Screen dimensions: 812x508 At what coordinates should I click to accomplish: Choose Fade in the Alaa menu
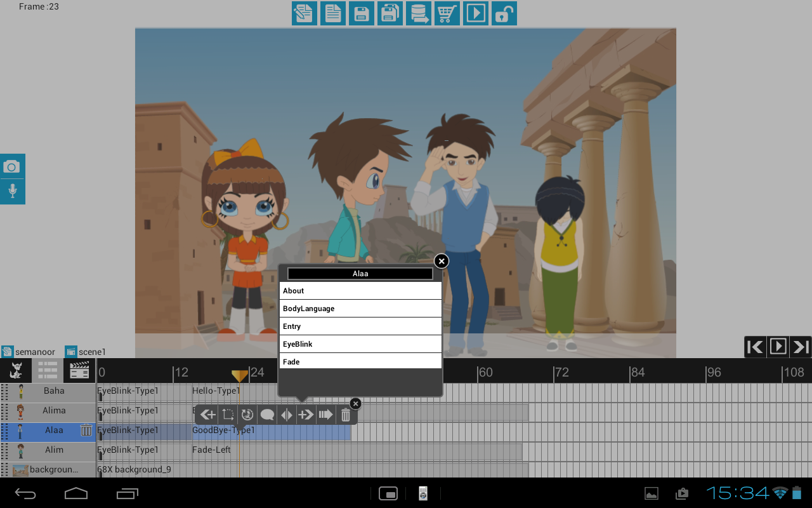pyautogui.click(x=360, y=361)
